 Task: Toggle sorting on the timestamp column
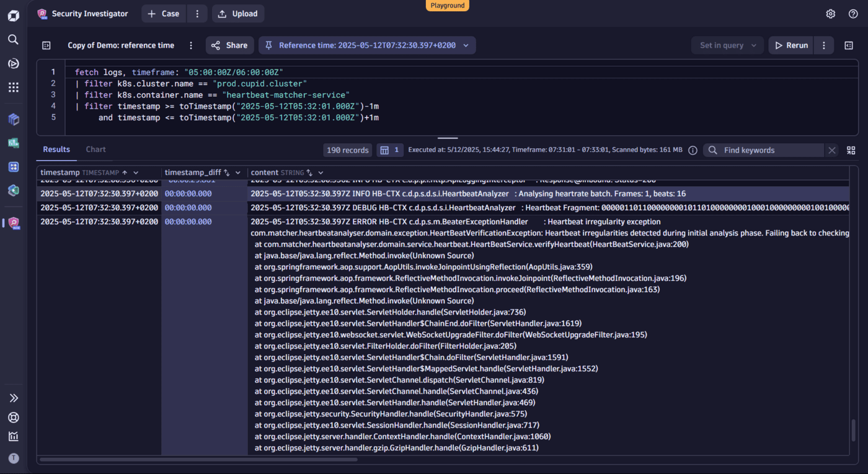124,172
